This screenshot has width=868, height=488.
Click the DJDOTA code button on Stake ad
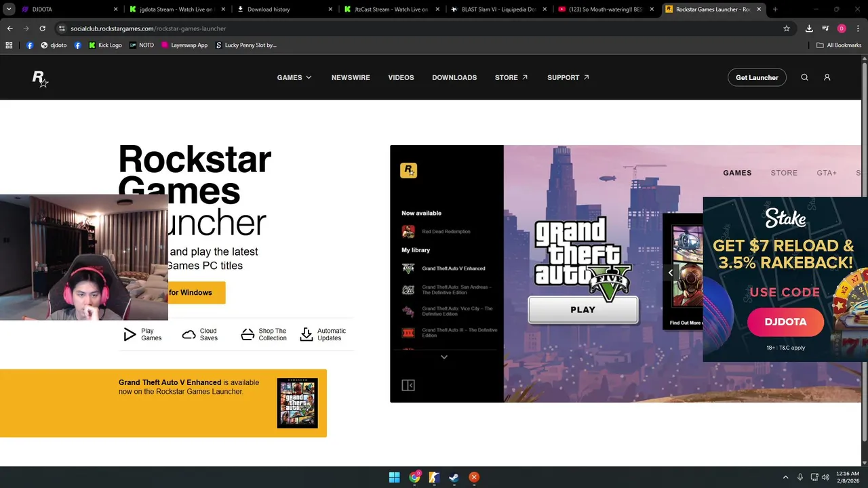785,322
